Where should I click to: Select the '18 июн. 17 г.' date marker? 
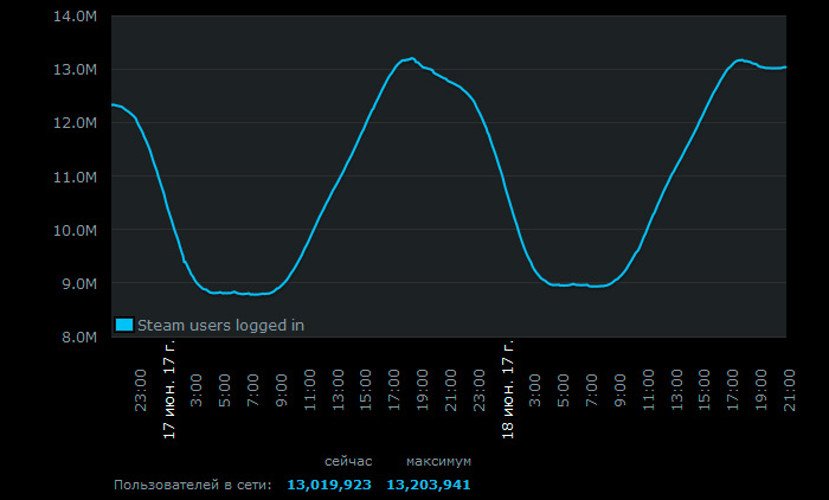tap(507, 390)
